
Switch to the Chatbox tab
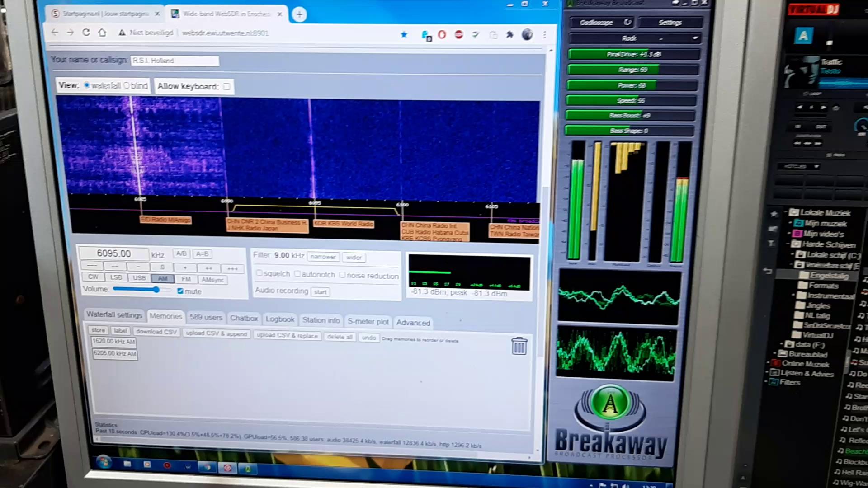tap(244, 318)
